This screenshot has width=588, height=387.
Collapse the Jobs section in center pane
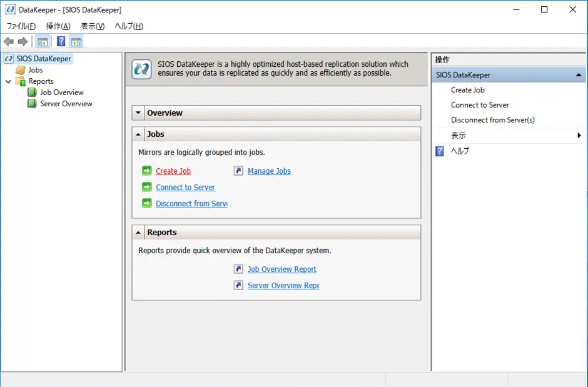click(138, 134)
